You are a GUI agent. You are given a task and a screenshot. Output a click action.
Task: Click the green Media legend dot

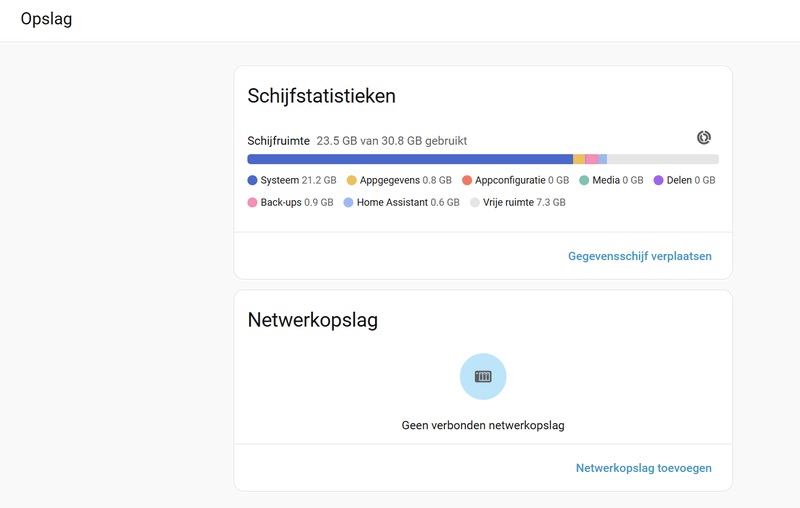[584, 180]
